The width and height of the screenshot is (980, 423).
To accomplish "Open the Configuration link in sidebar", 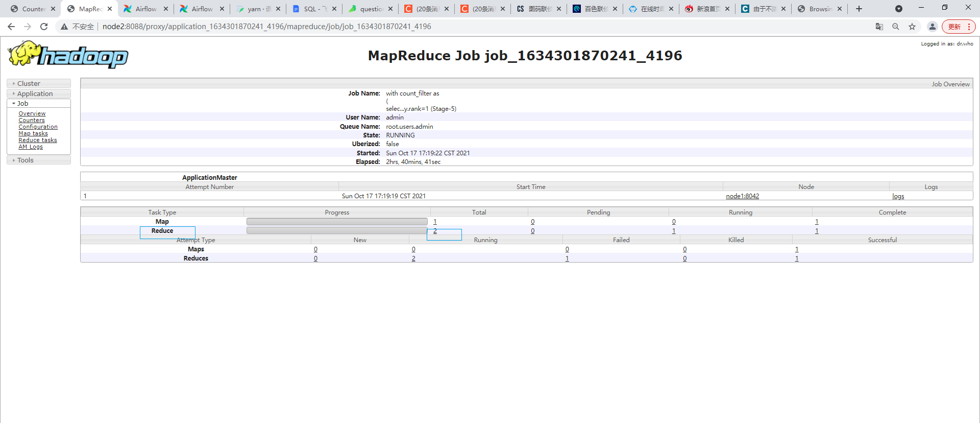I will [38, 127].
